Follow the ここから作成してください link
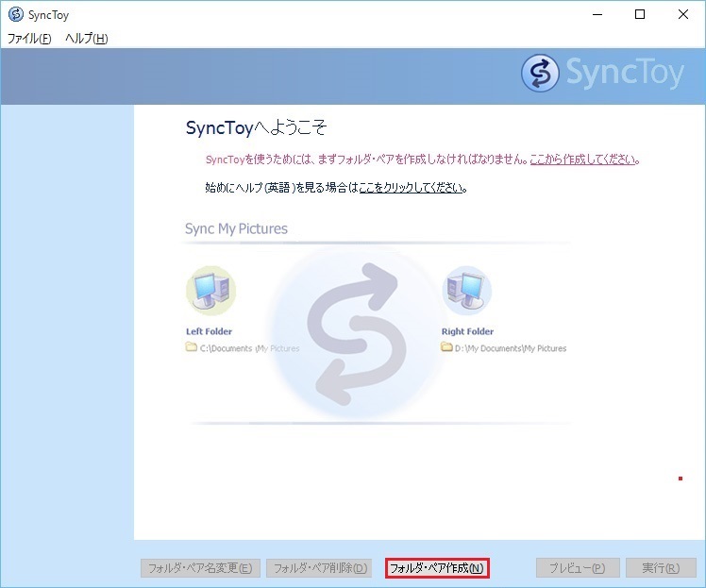Viewport: 706px width, 588px height. (584, 160)
